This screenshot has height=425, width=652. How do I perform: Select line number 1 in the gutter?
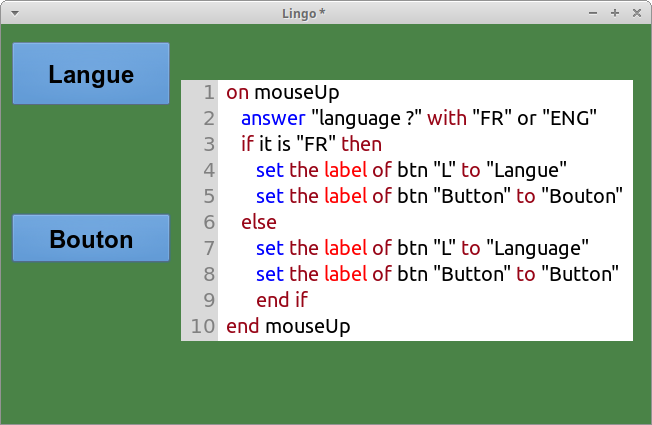point(208,93)
